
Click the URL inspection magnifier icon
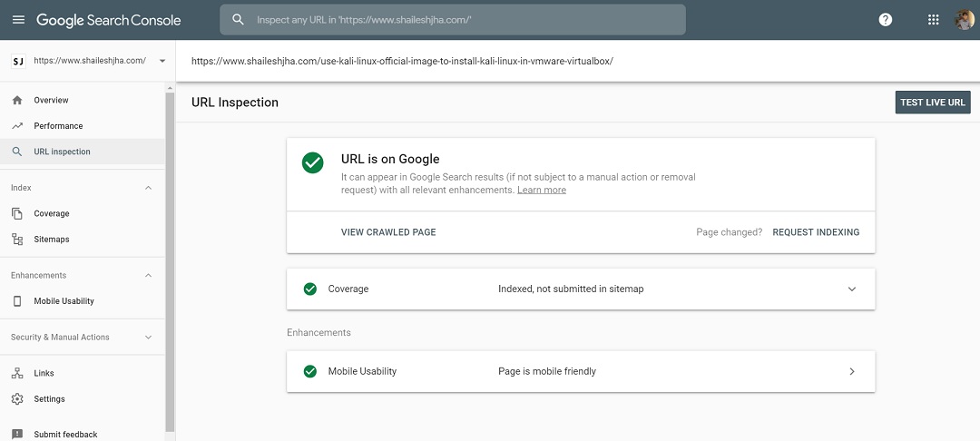coord(17,152)
